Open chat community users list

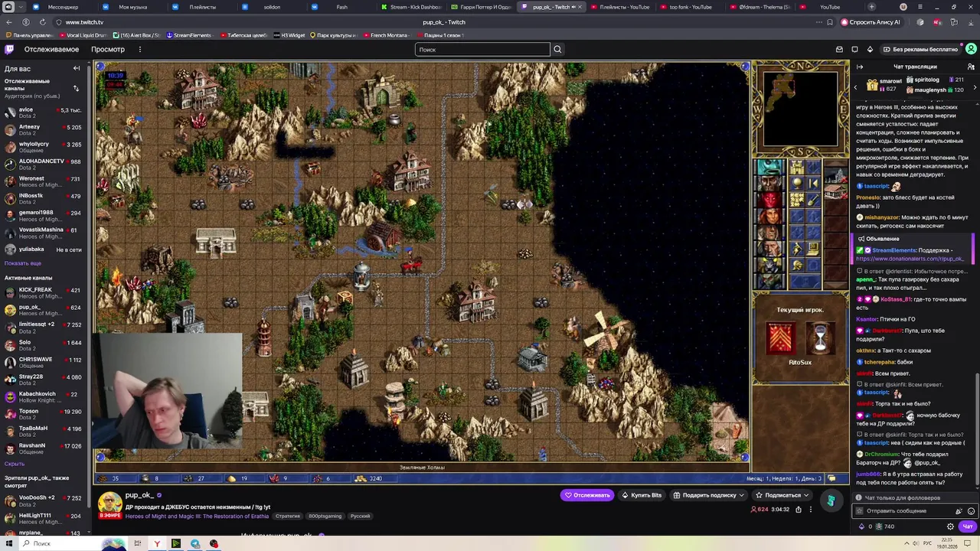pos(971,67)
